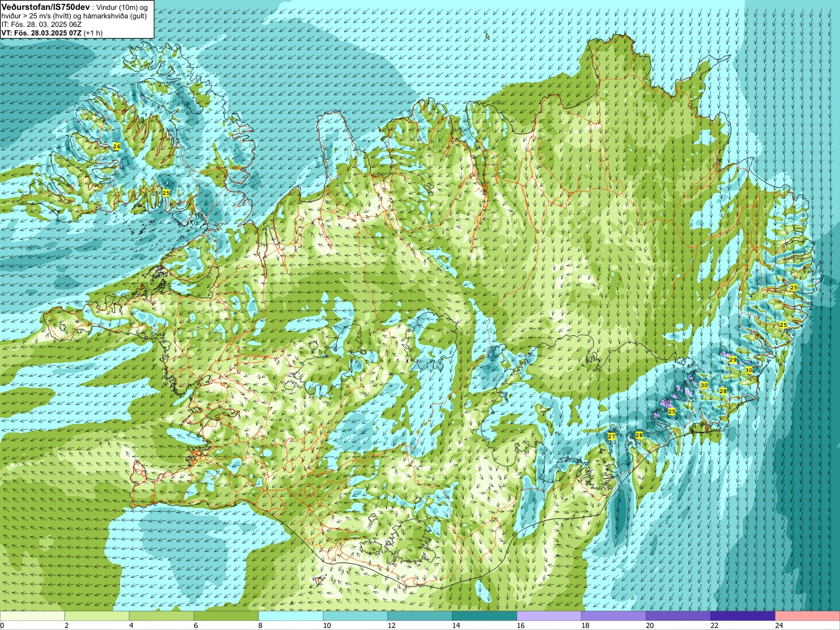Click the legend tick label "10"

(x=326, y=625)
